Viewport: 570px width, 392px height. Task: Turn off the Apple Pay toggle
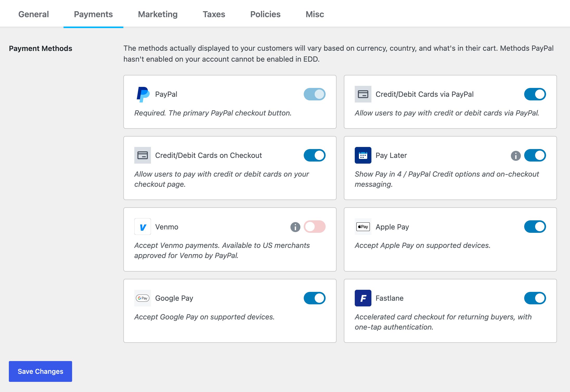[x=535, y=227]
